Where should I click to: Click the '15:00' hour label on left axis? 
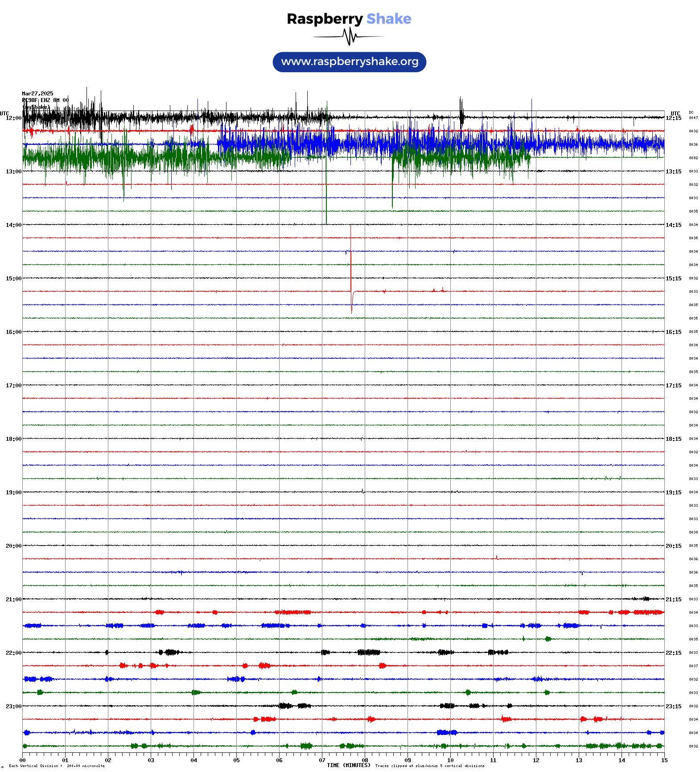click(13, 279)
